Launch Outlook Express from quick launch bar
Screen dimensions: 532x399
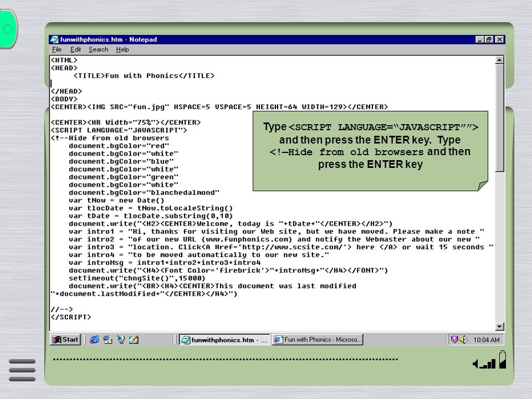108,339
